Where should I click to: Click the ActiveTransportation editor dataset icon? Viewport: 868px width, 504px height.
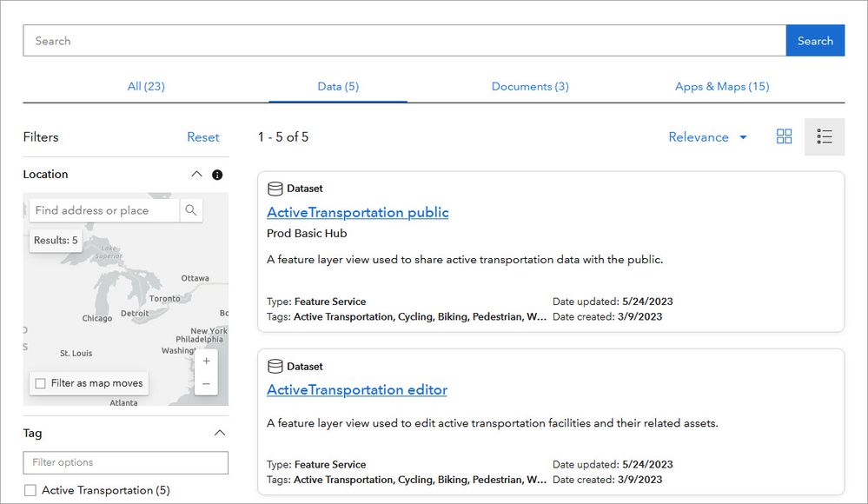[275, 367]
